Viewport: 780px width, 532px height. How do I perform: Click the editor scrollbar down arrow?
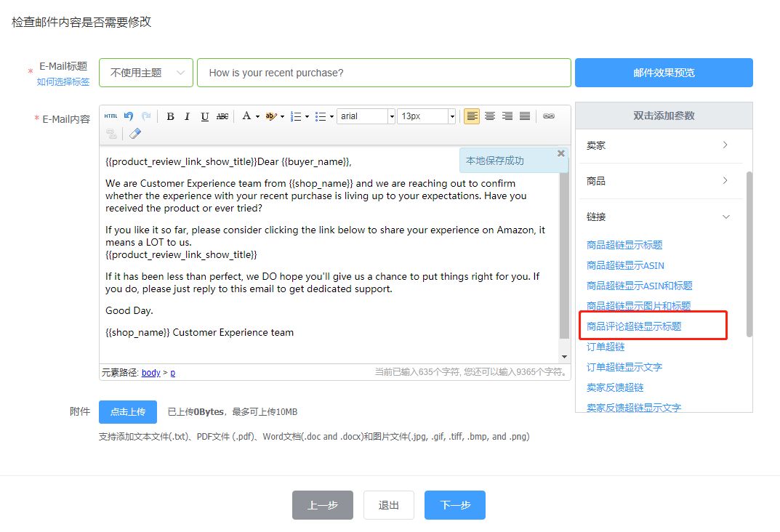pyautogui.click(x=564, y=357)
